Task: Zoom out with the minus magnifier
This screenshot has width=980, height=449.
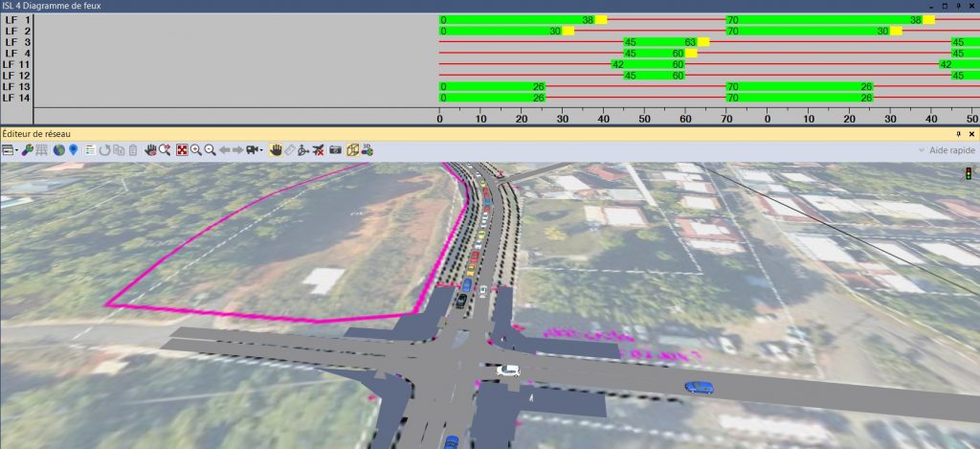Action: (x=210, y=150)
